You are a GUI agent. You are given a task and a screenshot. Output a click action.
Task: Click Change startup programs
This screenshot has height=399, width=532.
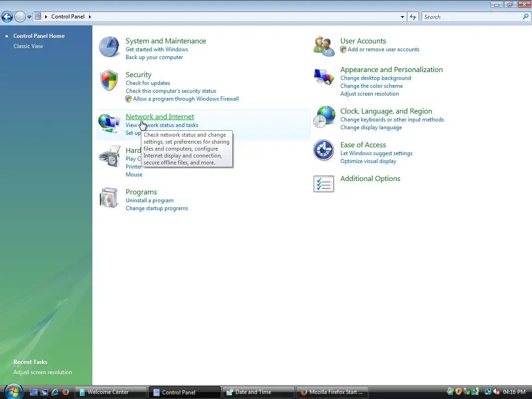(x=157, y=208)
